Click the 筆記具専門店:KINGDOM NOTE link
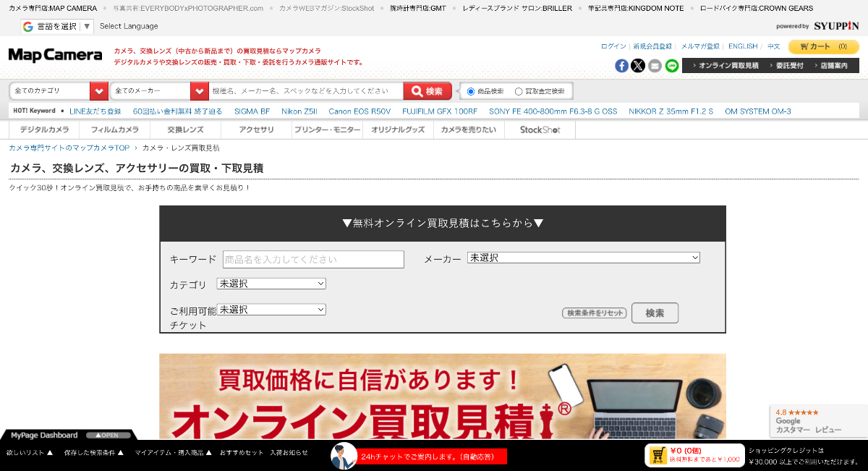 [x=636, y=8]
